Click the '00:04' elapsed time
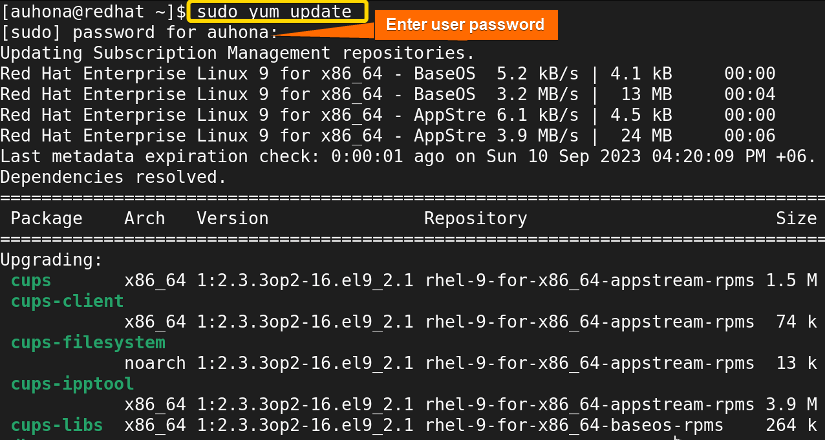 750,95
